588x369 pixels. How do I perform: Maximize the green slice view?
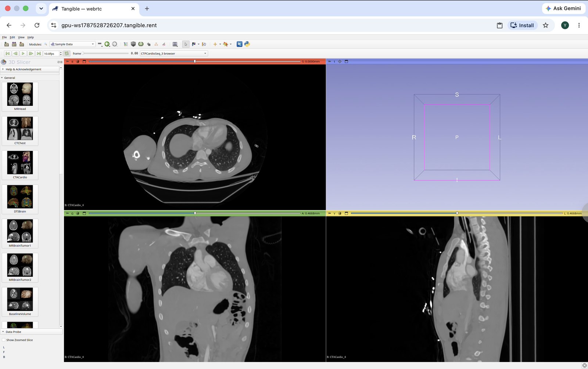(x=84, y=213)
